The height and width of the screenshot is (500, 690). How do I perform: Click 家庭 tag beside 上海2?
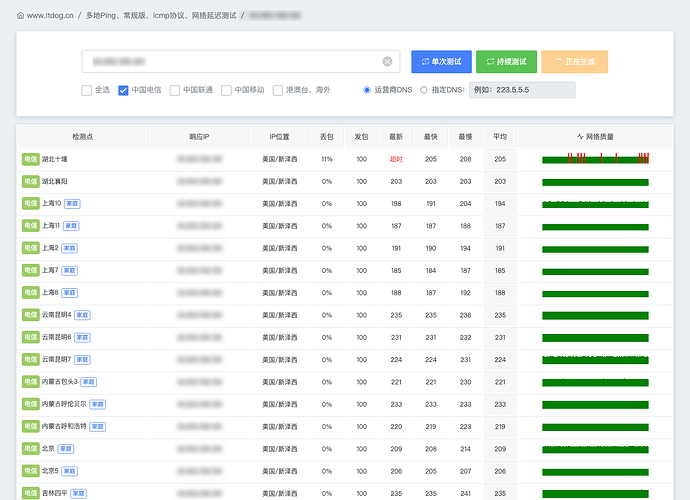tap(70, 248)
